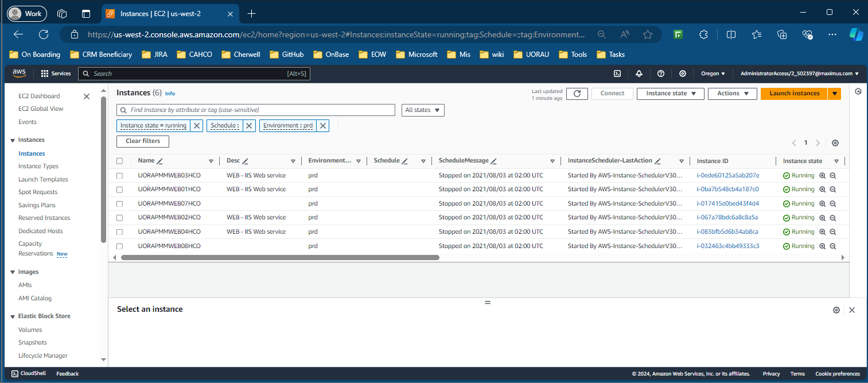Open AWS console settings gear icon
868x383 pixels.
(683, 73)
